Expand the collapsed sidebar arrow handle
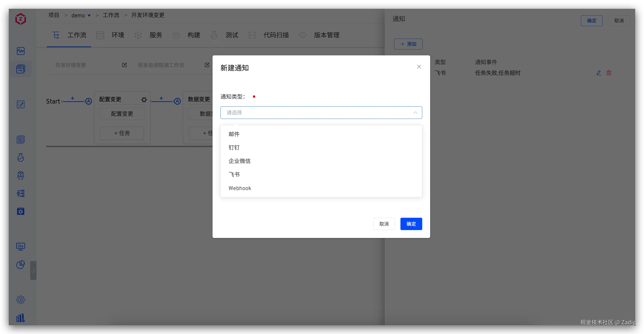Screen dimensions: 644x334 coord(33,270)
